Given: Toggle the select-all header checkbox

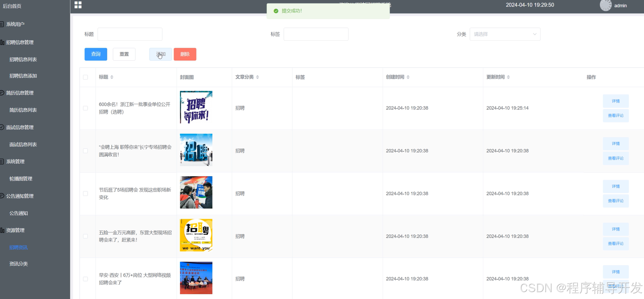Looking at the screenshot, I should click(x=85, y=77).
